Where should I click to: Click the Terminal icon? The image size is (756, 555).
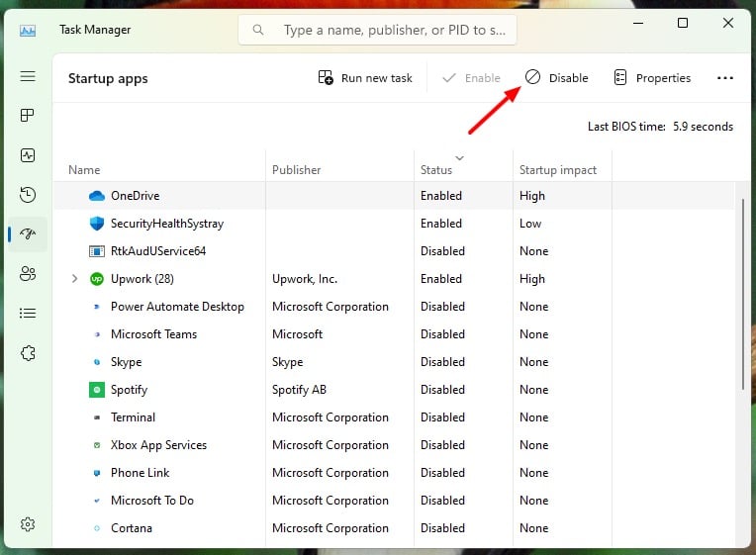(x=97, y=417)
